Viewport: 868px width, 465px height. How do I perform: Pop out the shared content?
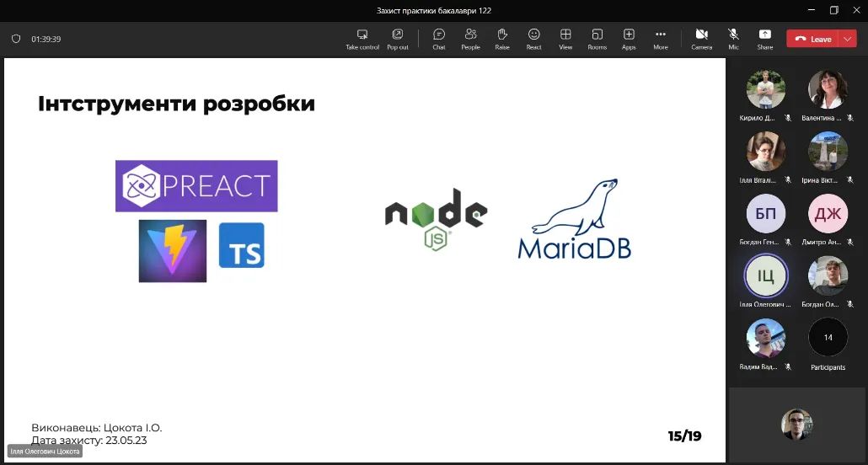coord(398,40)
